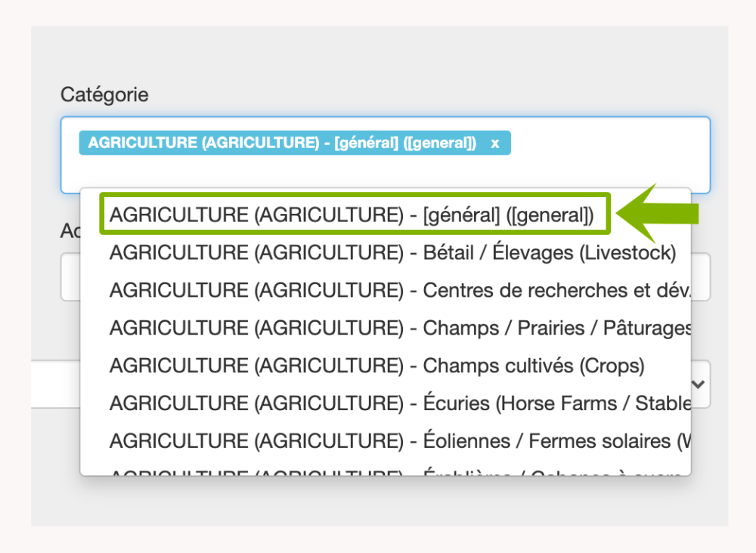Choose the Bétail / Élevages (Livestock) option
The height and width of the screenshot is (553, 756).
click(x=392, y=253)
